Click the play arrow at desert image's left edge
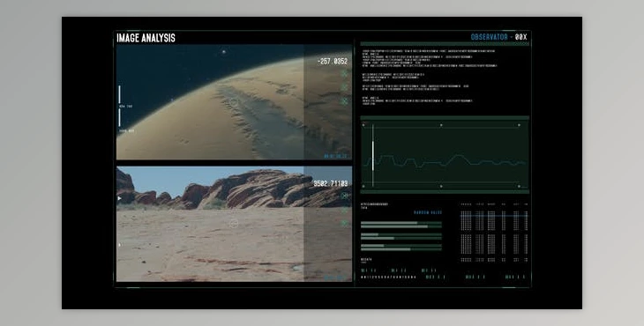This screenshot has width=644, height=326. (x=119, y=198)
